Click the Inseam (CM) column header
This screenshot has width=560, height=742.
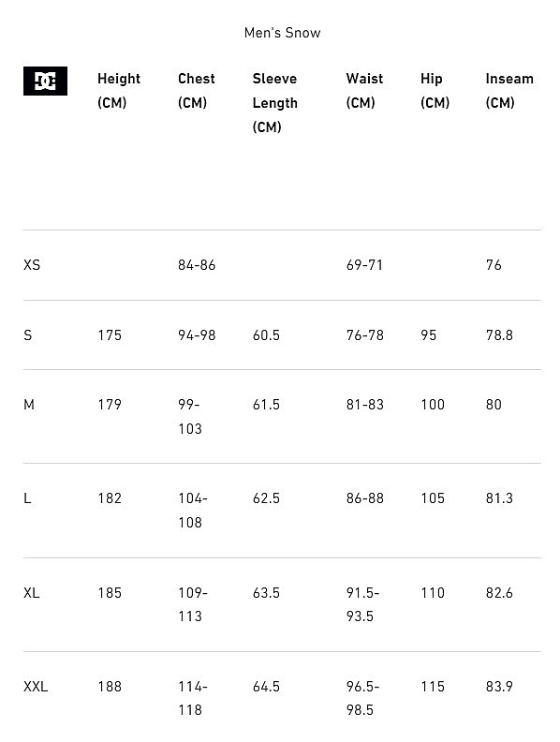click(x=509, y=90)
